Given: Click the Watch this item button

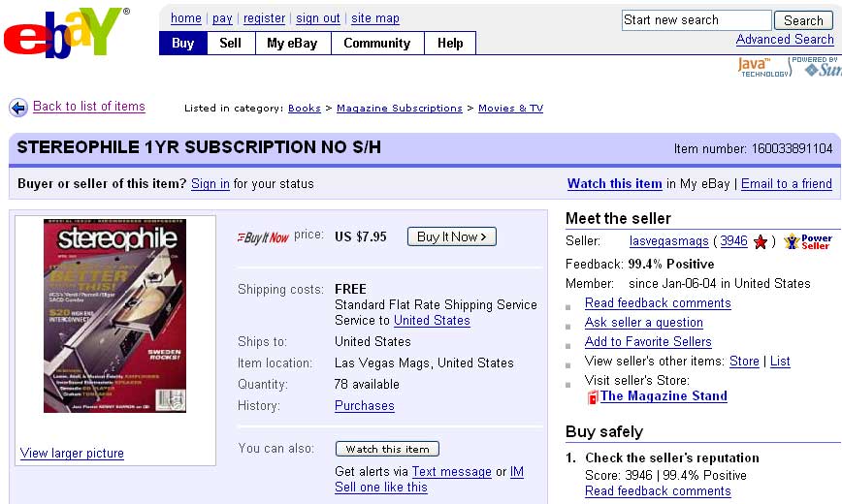Looking at the screenshot, I should 387,449.
